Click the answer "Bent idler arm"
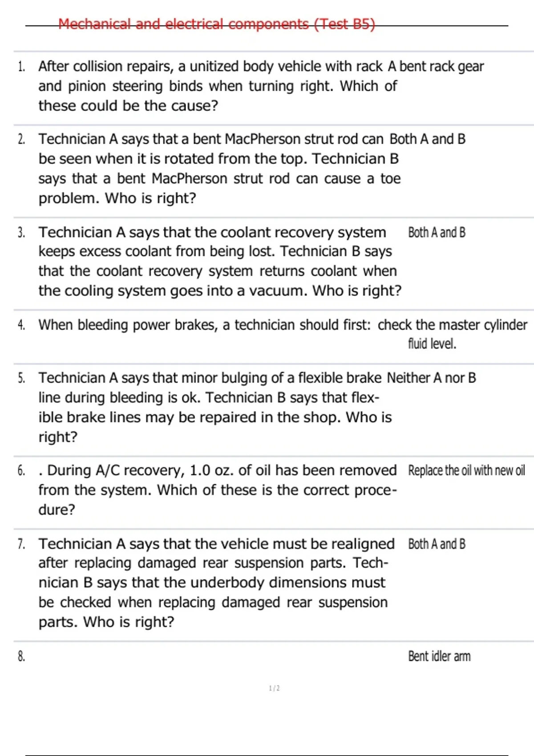This screenshot has width=534, height=756. [x=439, y=656]
